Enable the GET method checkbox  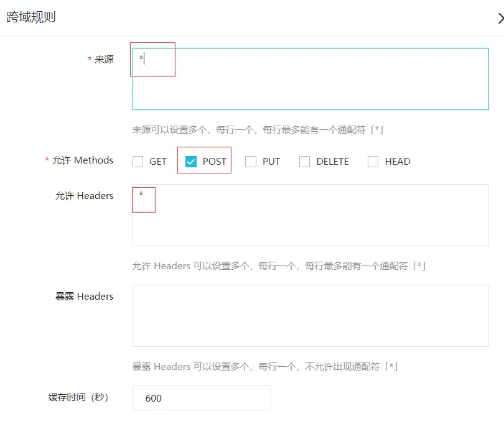(137, 161)
